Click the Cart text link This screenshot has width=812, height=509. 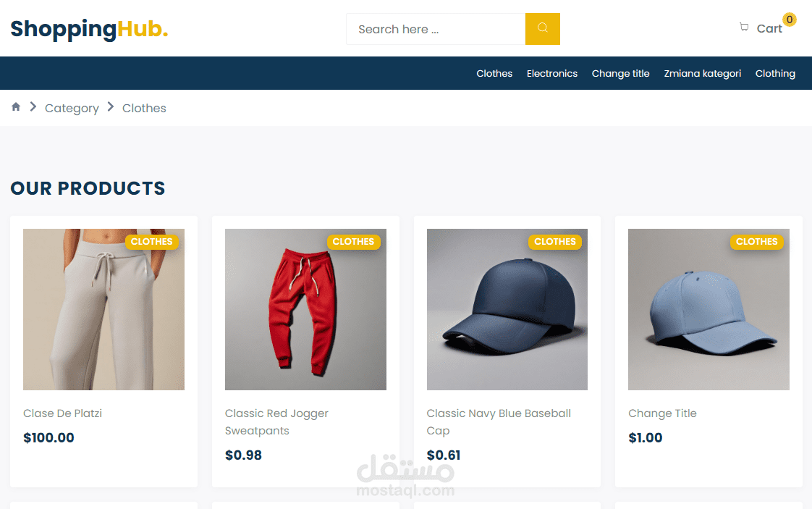[x=769, y=29]
